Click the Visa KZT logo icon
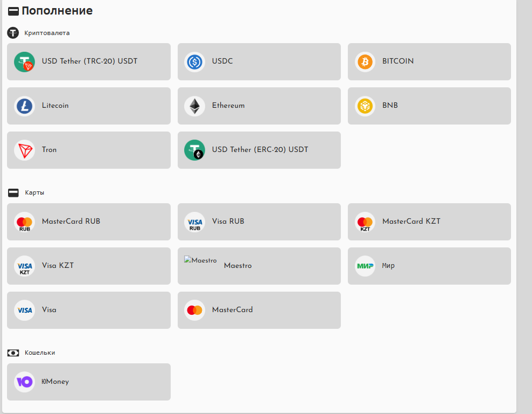The width and height of the screenshot is (532, 414). coord(24,266)
